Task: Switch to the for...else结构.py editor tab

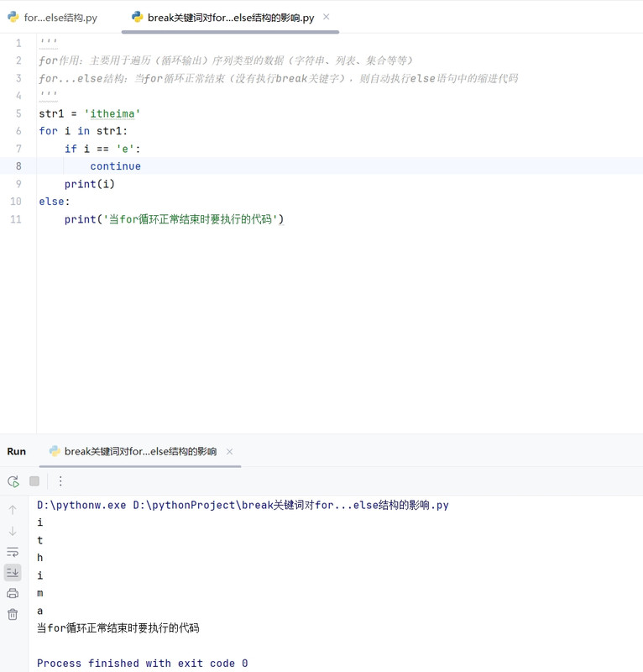Action: (53, 18)
